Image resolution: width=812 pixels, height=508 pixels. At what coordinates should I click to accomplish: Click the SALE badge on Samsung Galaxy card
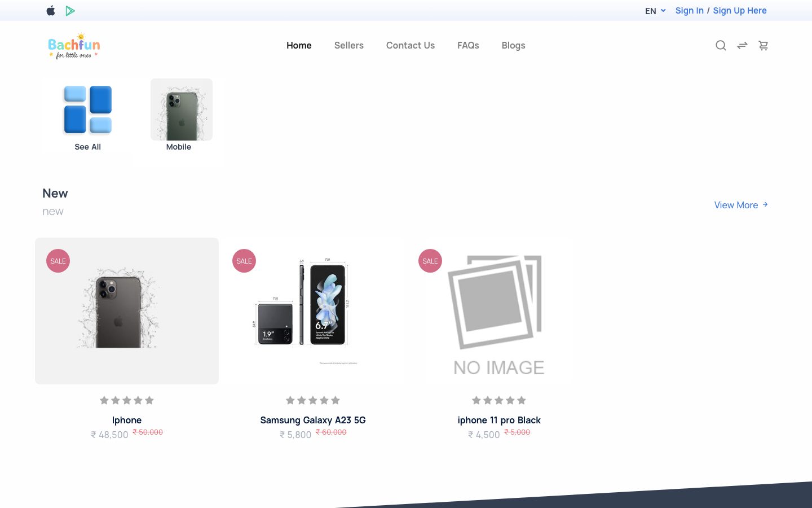[x=244, y=261]
